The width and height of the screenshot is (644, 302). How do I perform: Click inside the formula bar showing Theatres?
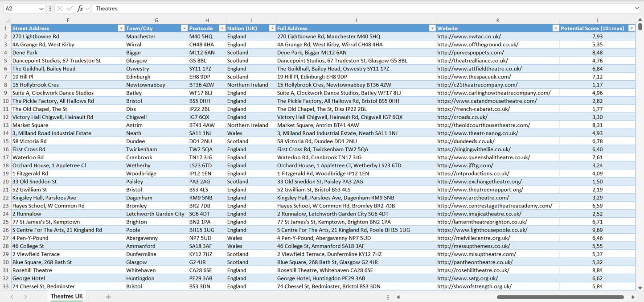[178, 8]
